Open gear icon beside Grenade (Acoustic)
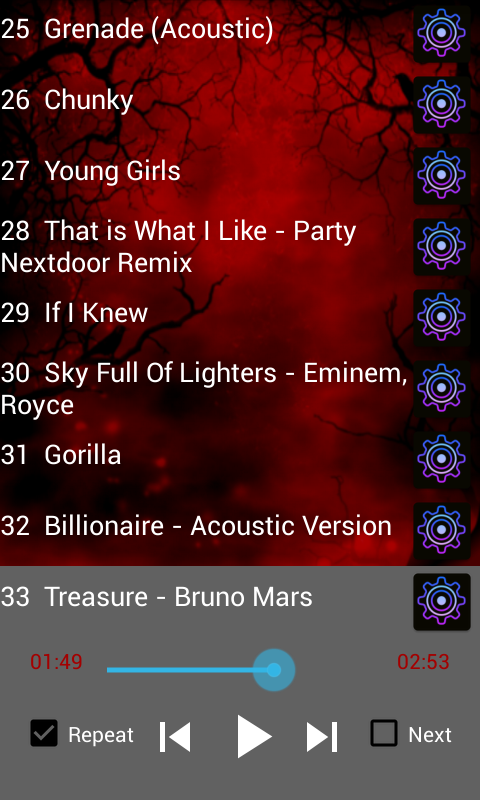This screenshot has height=800, width=480. (x=442, y=33)
